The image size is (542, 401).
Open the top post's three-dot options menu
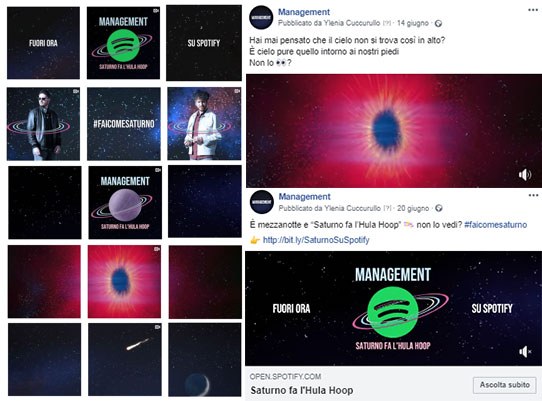tap(533, 10)
